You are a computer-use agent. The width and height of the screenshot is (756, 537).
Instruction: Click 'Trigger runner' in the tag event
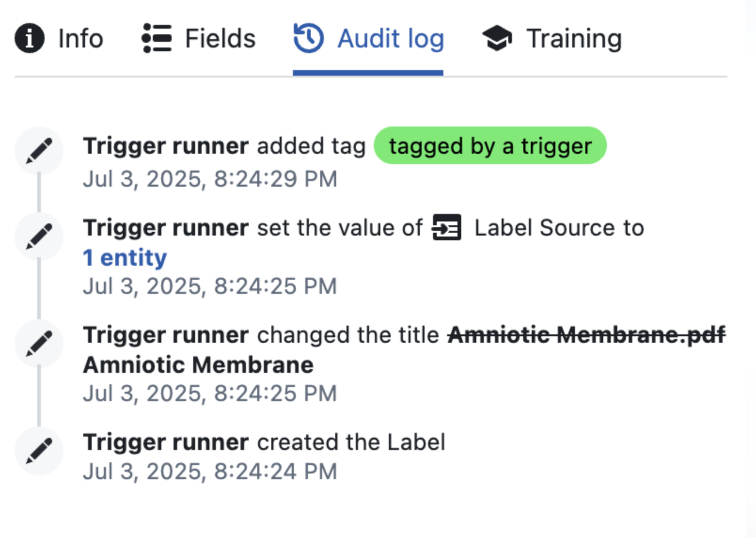pos(166,146)
